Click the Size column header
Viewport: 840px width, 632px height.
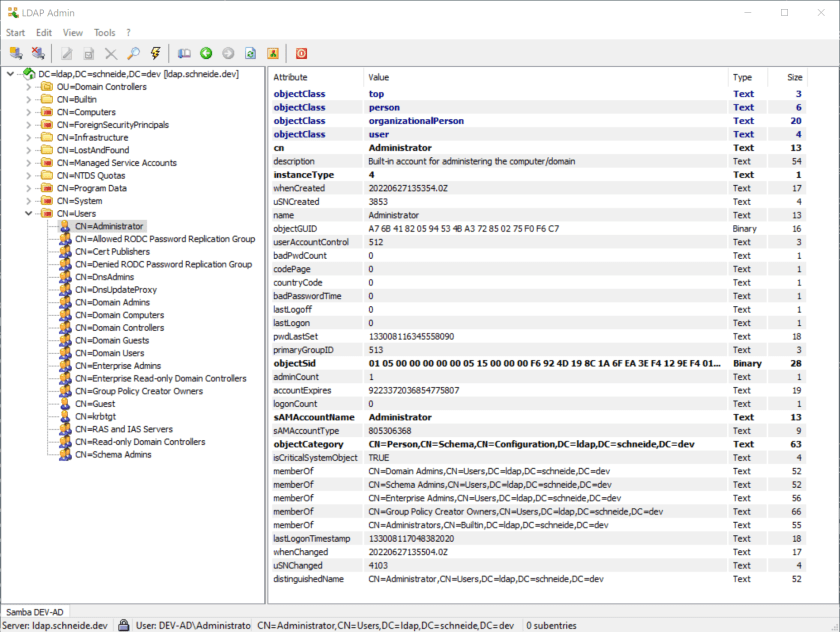click(x=794, y=77)
